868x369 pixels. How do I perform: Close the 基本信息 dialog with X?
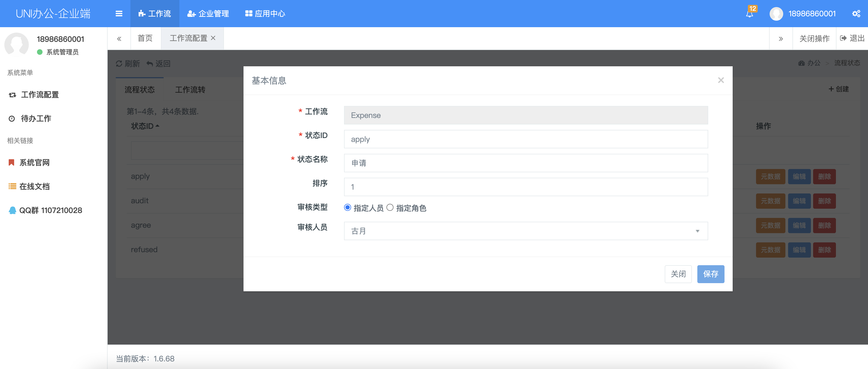pos(721,80)
